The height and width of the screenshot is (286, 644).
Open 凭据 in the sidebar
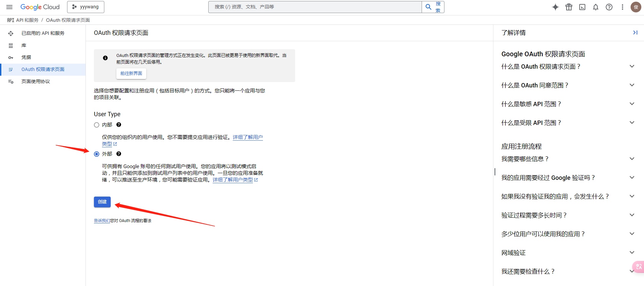click(43, 57)
